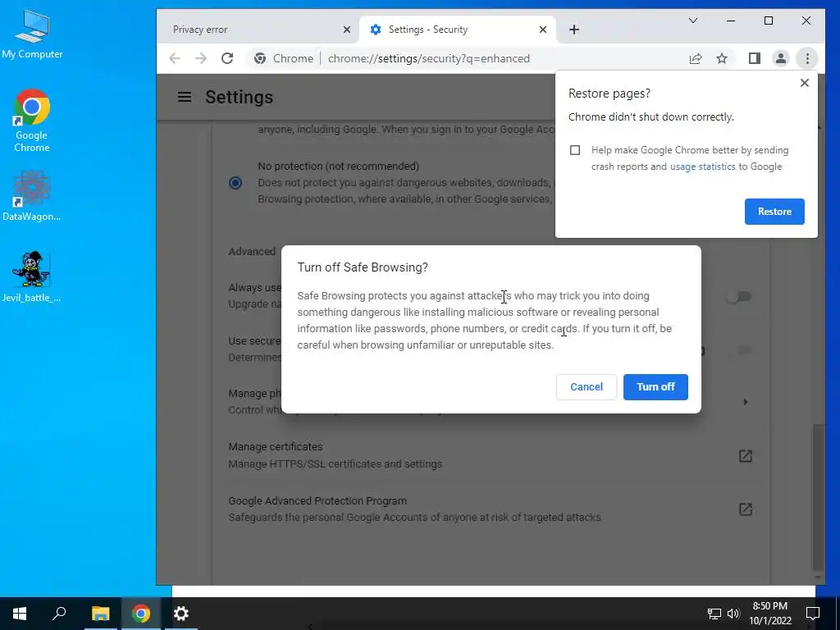This screenshot has height=630, width=840.
Task: Click the Chrome taskbar icon
Action: click(141, 614)
